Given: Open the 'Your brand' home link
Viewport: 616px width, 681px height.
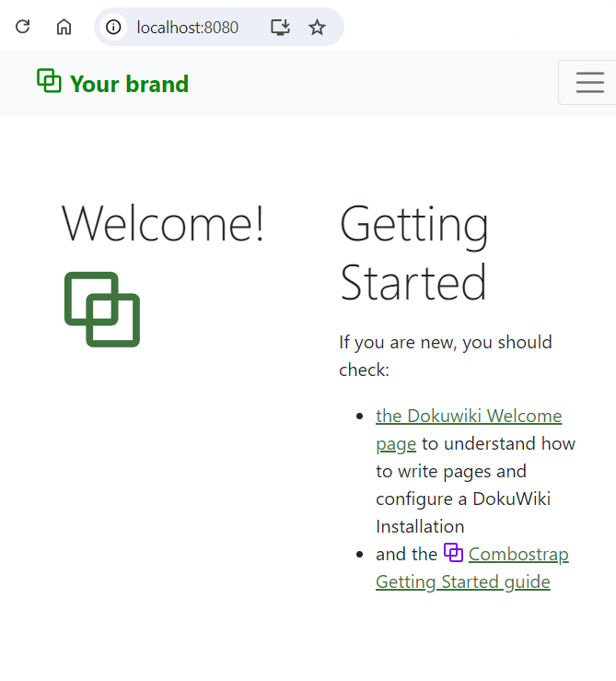Looking at the screenshot, I should point(129,84).
